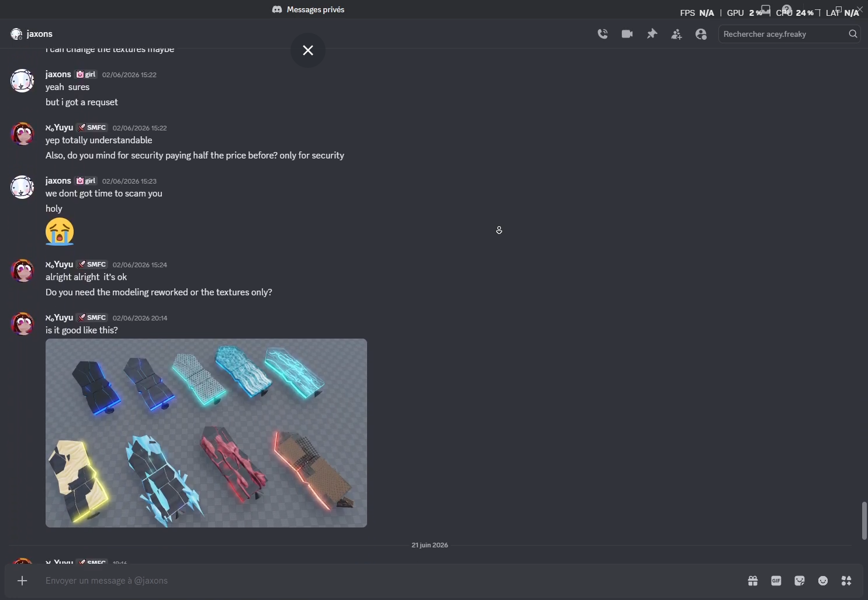This screenshot has width=868, height=600.
Task: Click the chat scrollbar thumb
Action: [864, 520]
